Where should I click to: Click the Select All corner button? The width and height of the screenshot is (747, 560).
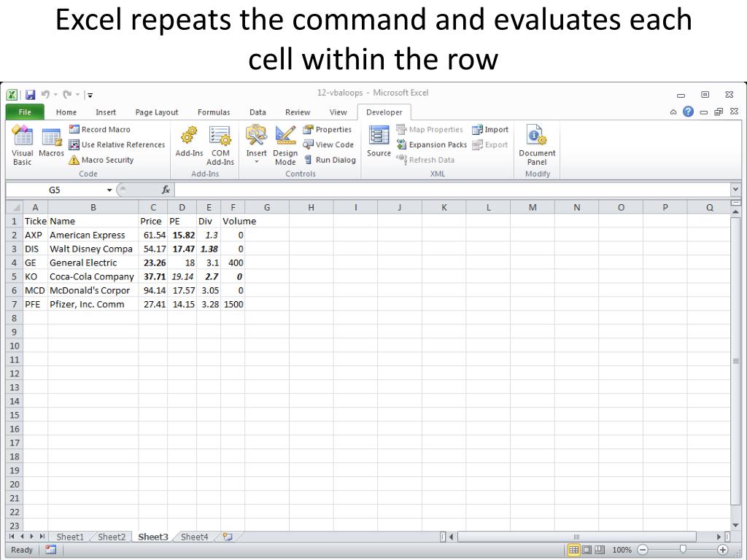click(15, 207)
